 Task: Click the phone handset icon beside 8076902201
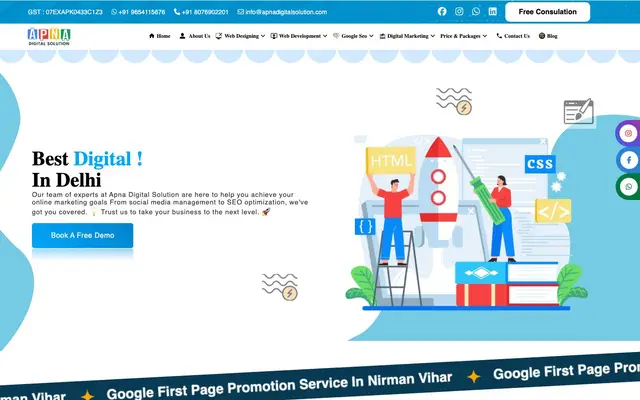[x=177, y=12]
